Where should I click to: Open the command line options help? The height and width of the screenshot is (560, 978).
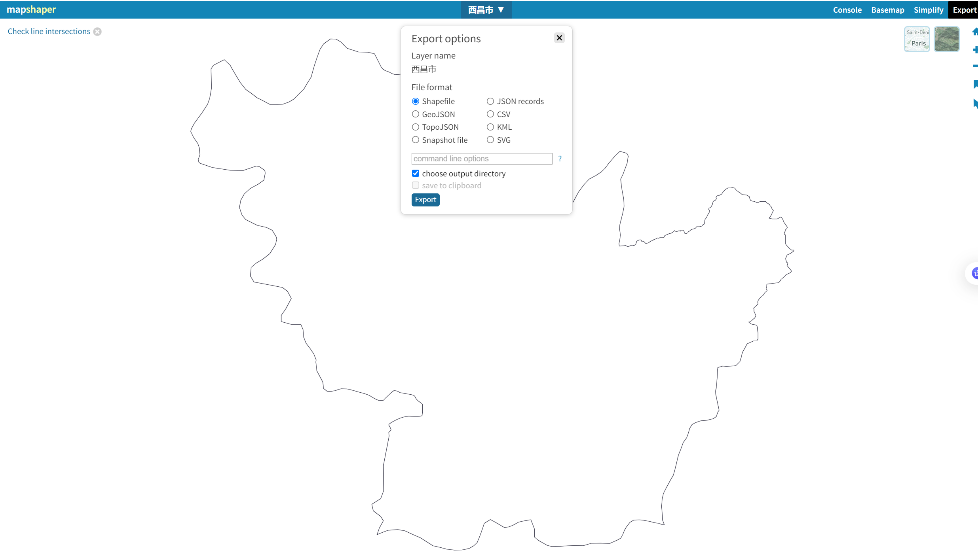pos(560,159)
